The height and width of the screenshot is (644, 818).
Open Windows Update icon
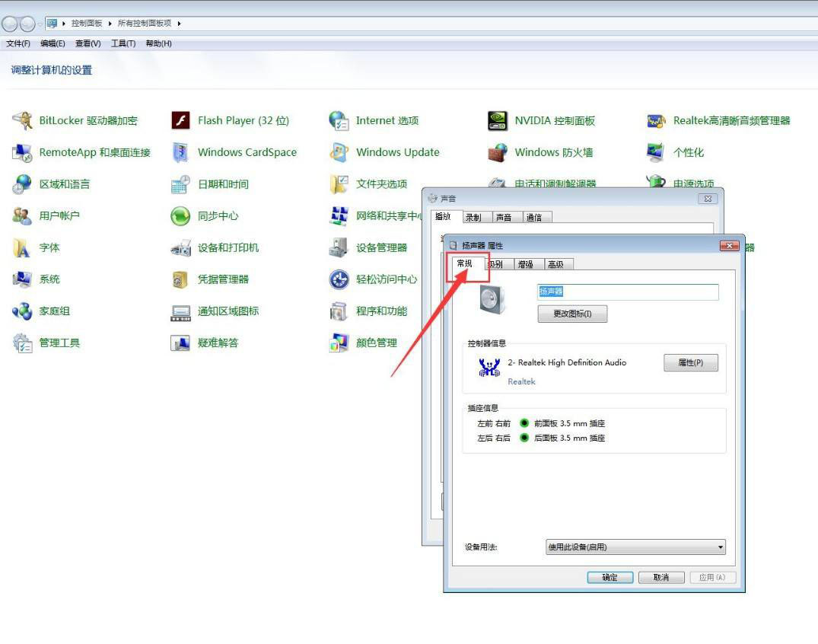pyautogui.click(x=339, y=152)
